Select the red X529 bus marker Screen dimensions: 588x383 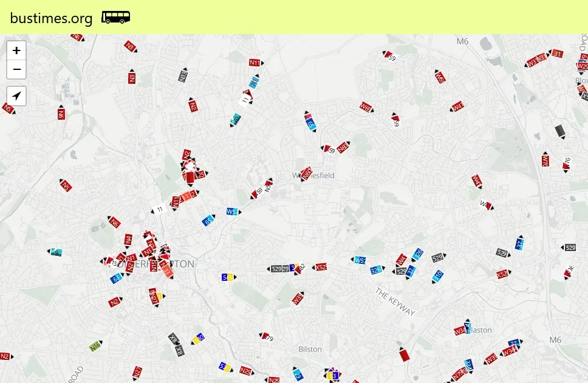[x=321, y=267]
